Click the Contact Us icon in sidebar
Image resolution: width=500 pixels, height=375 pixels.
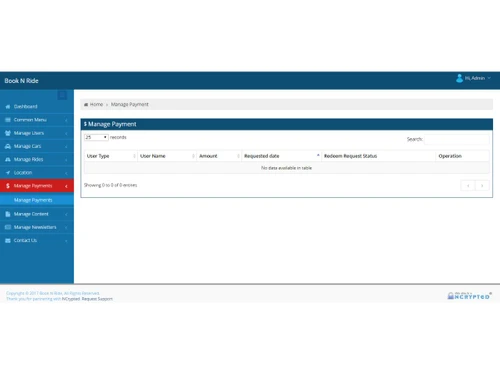pos(8,240)
